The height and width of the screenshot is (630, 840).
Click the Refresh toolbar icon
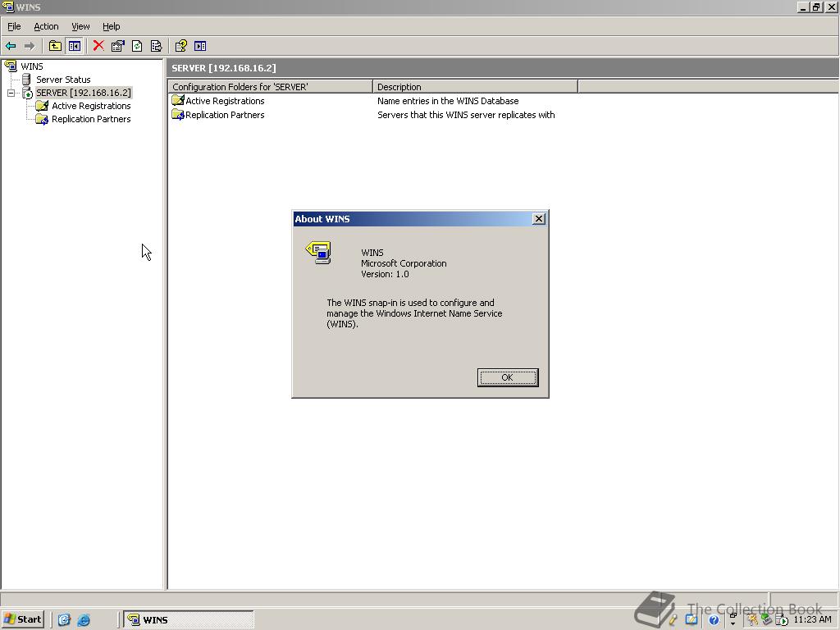coord(137,46)
